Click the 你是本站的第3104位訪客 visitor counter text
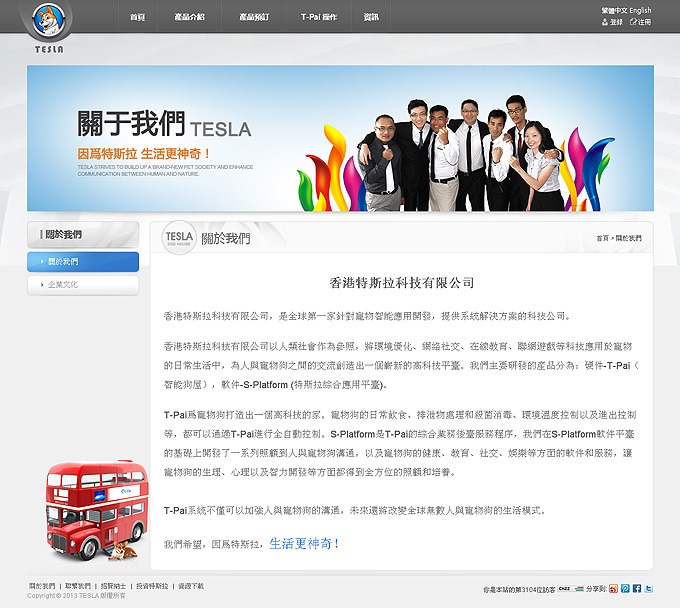Viewport: 680px width, 608px height. [x=519, y=590]
